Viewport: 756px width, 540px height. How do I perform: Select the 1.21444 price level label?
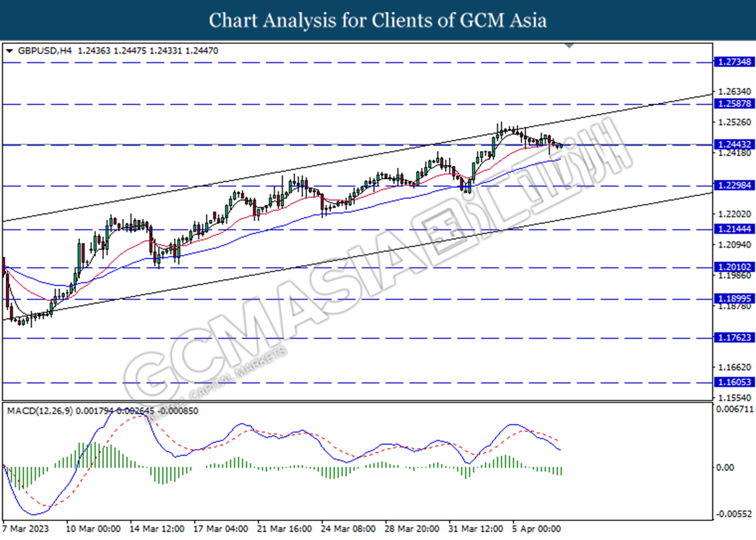pyautogui.click(x=734, y=229)
